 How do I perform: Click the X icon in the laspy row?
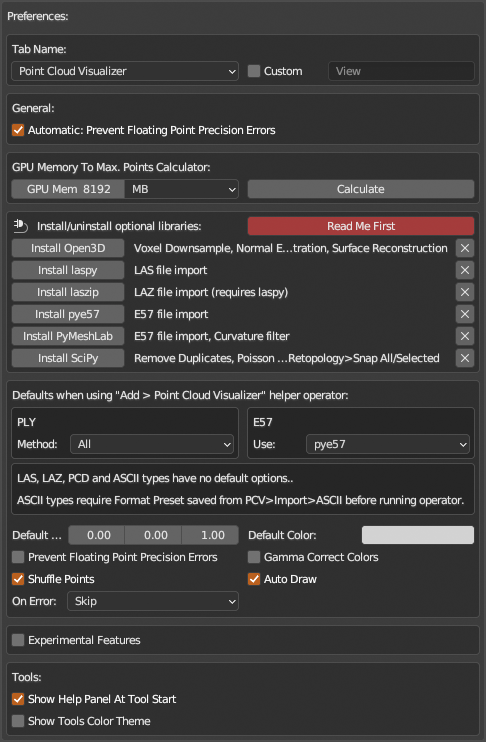click(465, 270)
